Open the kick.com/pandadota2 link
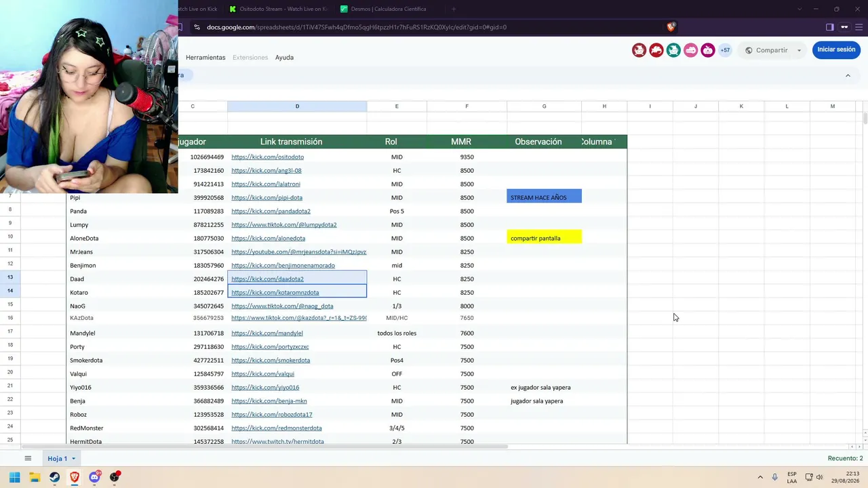The image size is (868, 488). 271,211
